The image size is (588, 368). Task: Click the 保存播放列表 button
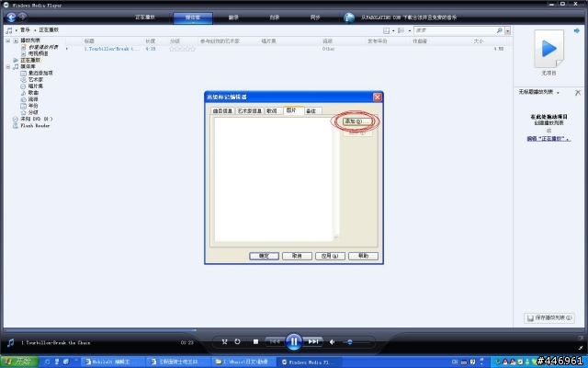549,317
